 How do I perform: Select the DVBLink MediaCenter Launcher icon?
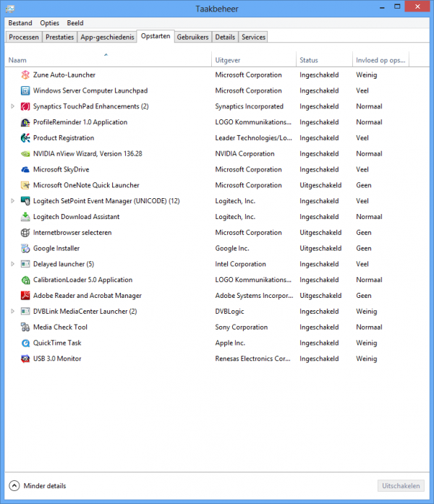point(25,311)
